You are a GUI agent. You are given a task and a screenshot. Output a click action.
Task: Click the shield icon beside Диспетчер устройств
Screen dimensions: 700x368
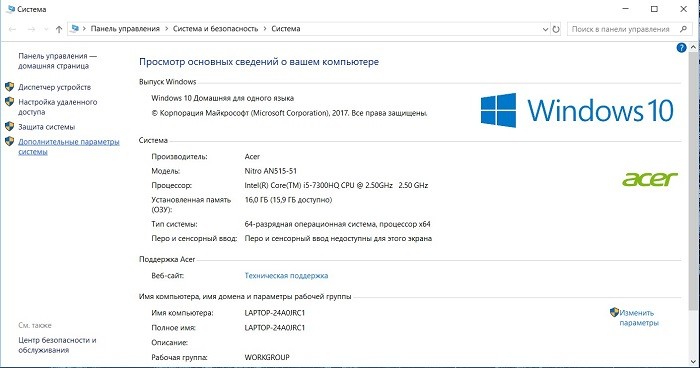pyautogui.click(x=9, y=87)
